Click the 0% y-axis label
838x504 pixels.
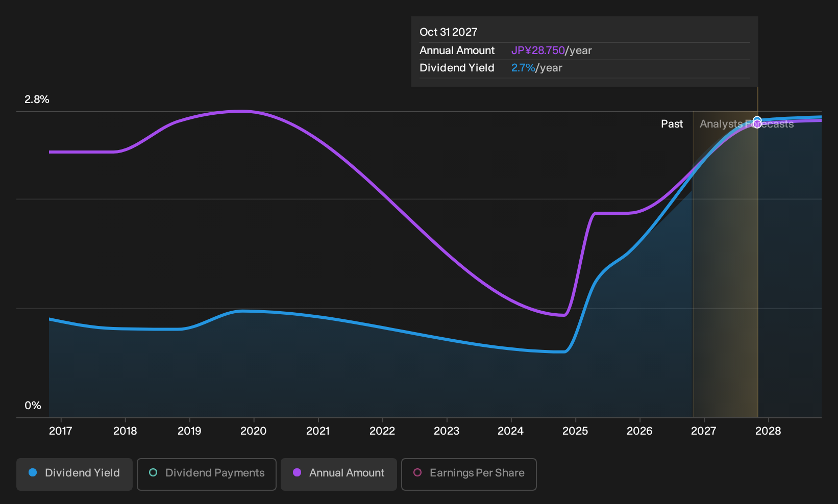33,406
